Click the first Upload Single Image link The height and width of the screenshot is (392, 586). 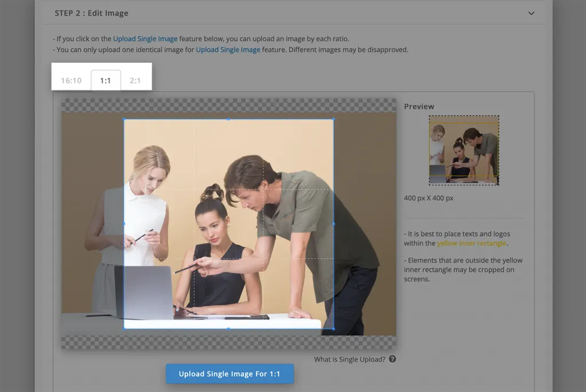pyautogui.click(x=145, y=38)
